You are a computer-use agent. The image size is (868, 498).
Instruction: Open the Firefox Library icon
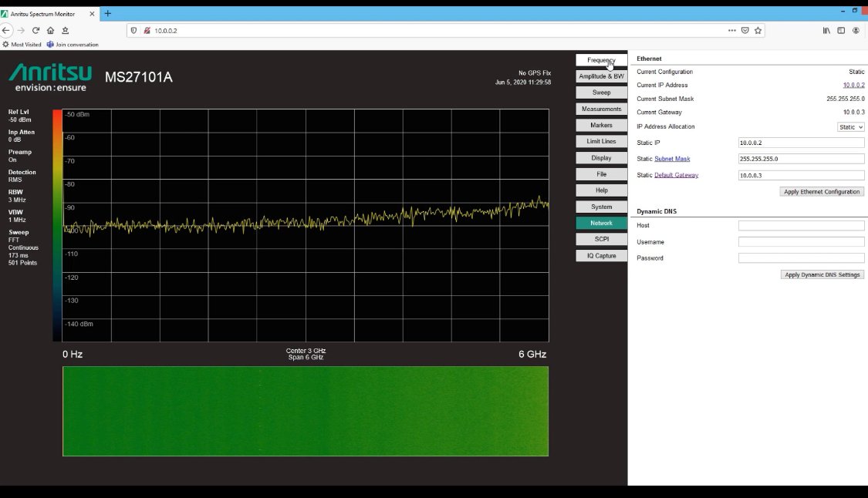(x=826, y=30)
